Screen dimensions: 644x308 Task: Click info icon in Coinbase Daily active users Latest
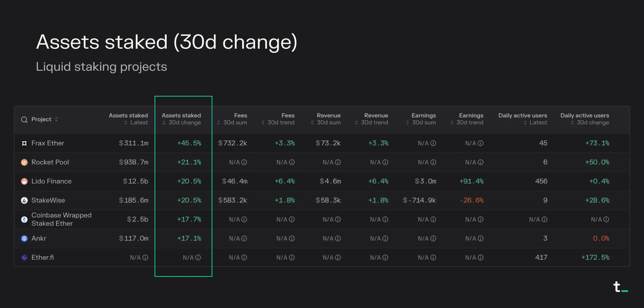coord(544,219)
